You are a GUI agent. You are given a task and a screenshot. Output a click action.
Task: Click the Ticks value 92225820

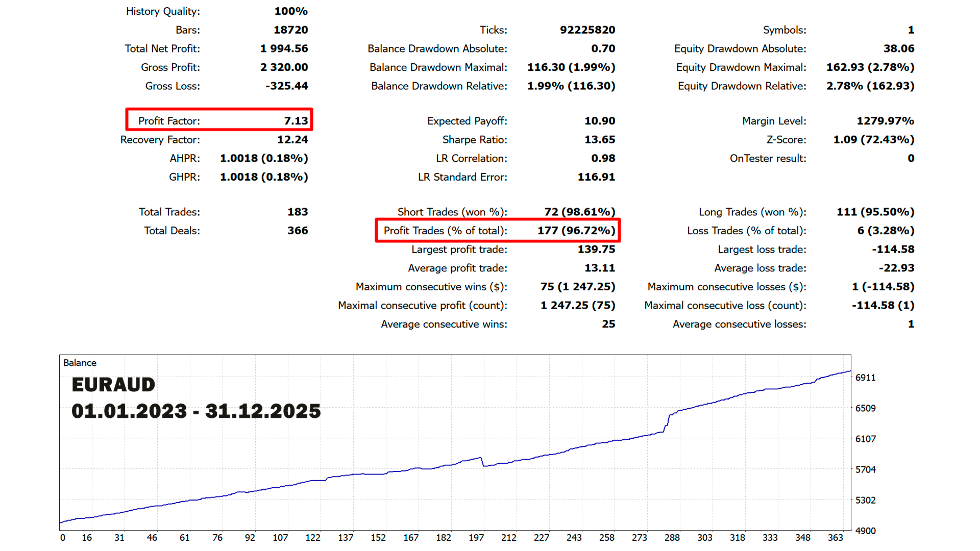pyautogui.click(x=587, y=30)
